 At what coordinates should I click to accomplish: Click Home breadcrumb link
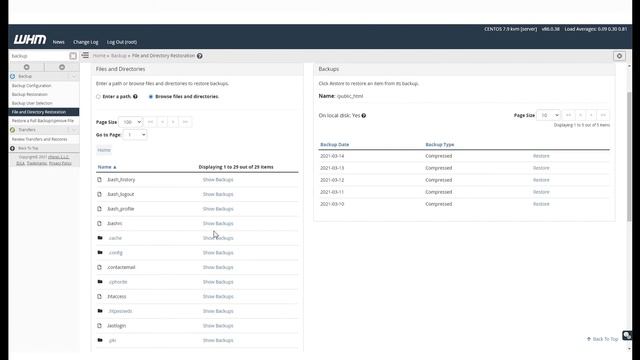99,56
